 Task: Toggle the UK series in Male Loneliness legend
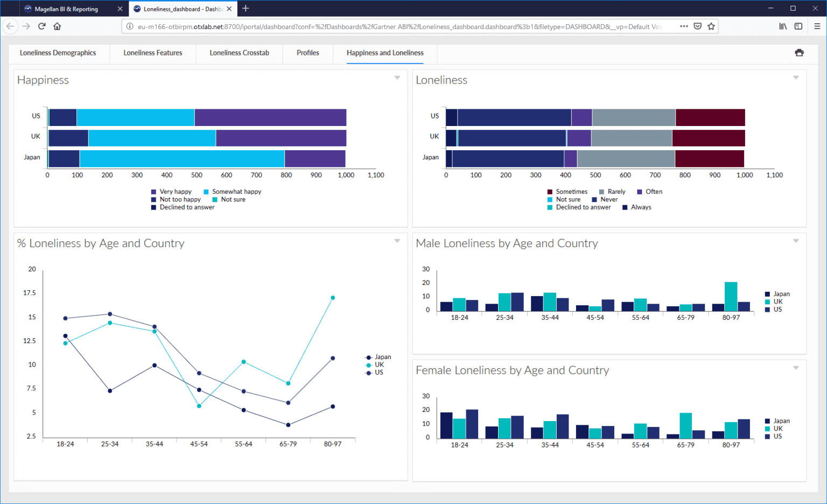pos(777,302)
